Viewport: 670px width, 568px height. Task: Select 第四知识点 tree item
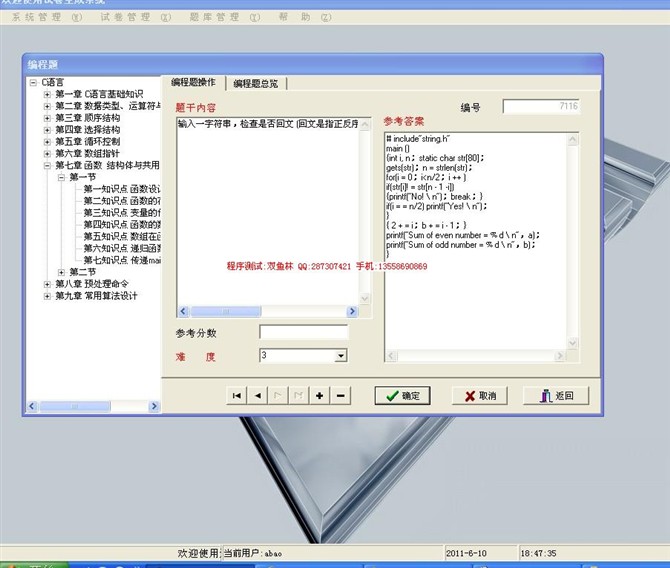(122, 224)
